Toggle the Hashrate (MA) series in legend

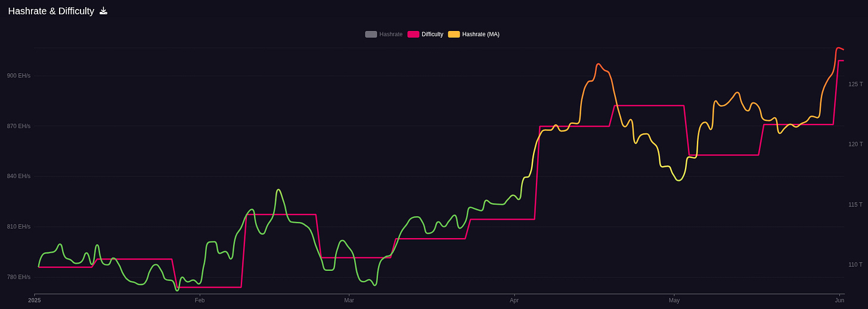click(474, 35)
